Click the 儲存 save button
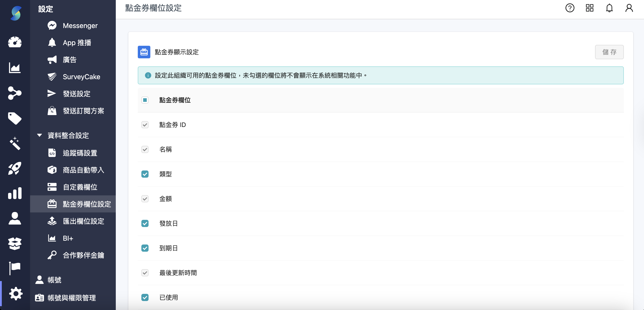This screenshot has width=644, height=310. [x=609, y=52]
